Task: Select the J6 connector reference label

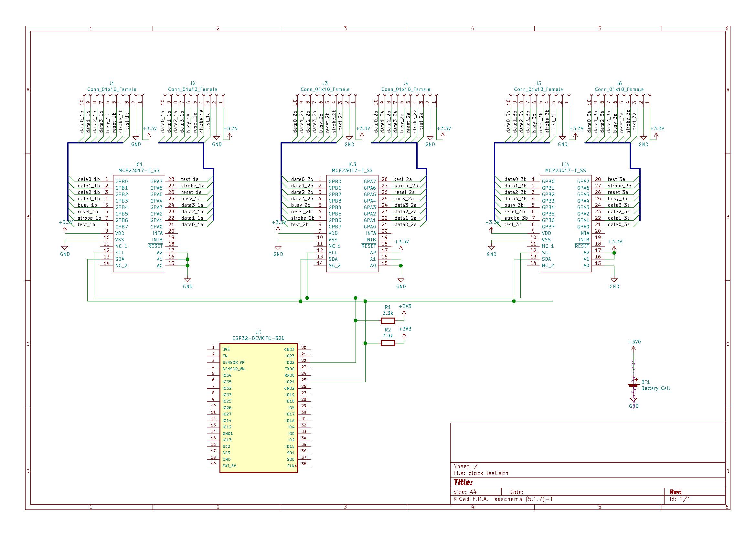Action: (x=619, y=83)
